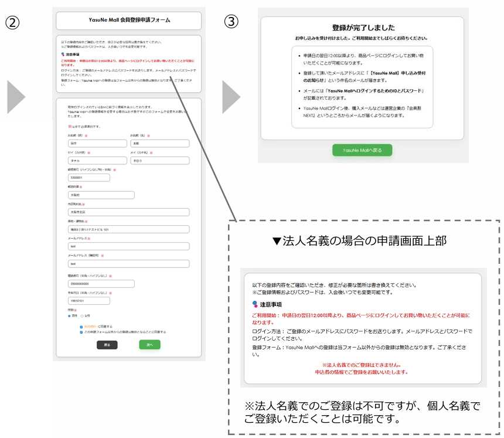Image resolution: width=504 pixels, height=438 pixels.
Task: Click the 都道府県 field showing 大阪府
Action: tap(101, 195)
